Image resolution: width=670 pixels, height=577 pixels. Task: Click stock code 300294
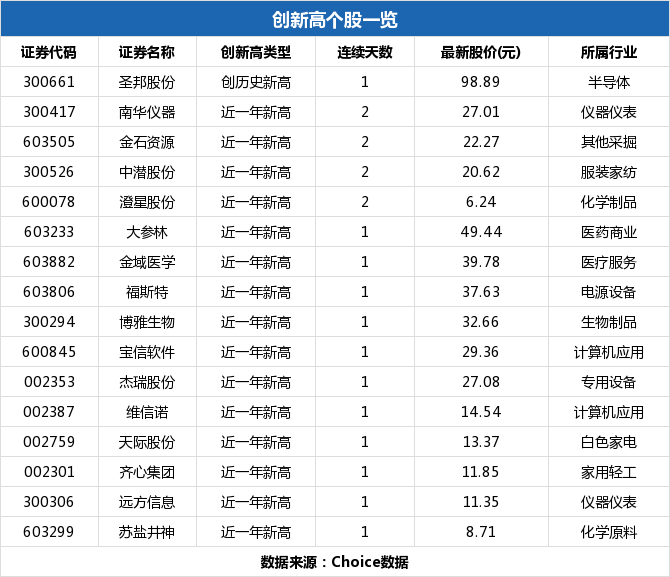pyautogui.click(x=49, y=322)
